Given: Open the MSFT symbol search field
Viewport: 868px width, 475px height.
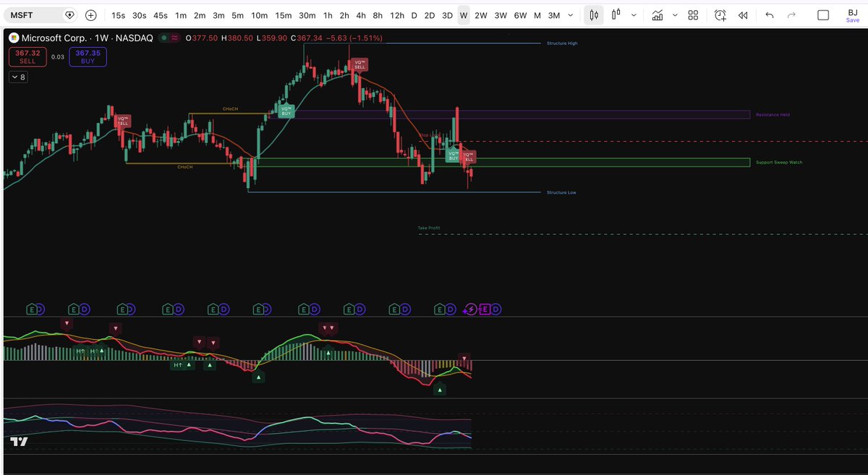Looking at the screenshot, I should [40, 15].
